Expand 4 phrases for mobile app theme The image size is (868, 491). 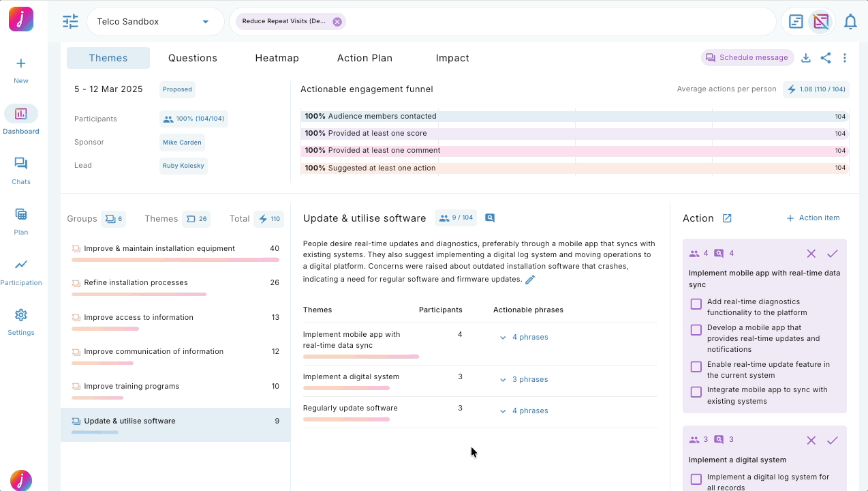523,337
